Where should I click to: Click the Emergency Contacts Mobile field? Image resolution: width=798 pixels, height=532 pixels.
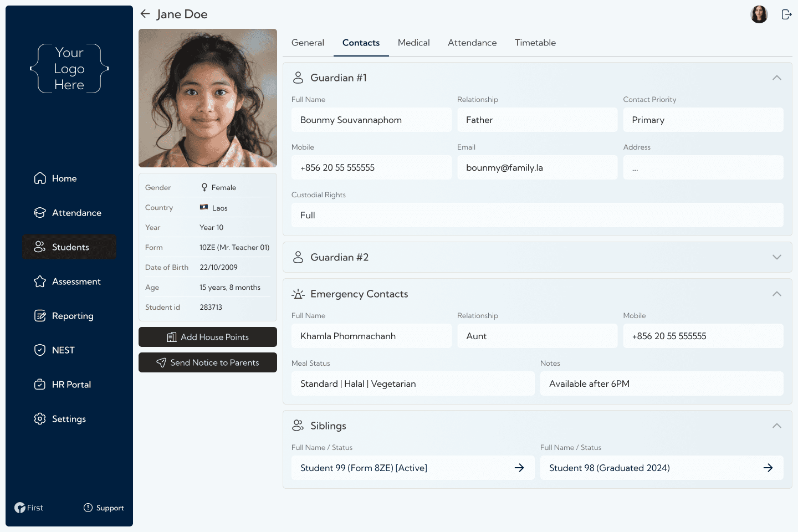point(703,336)
